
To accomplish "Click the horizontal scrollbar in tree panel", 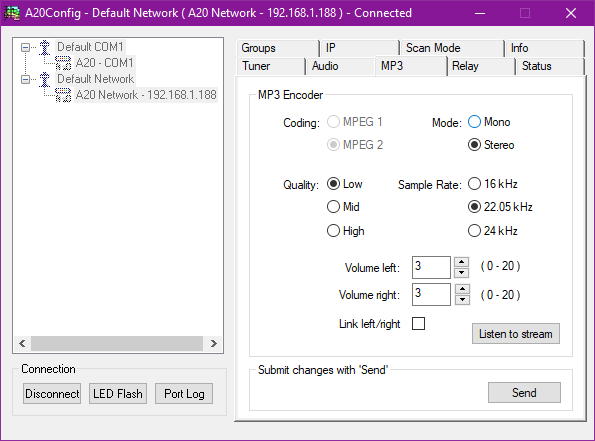I will 118,343.
